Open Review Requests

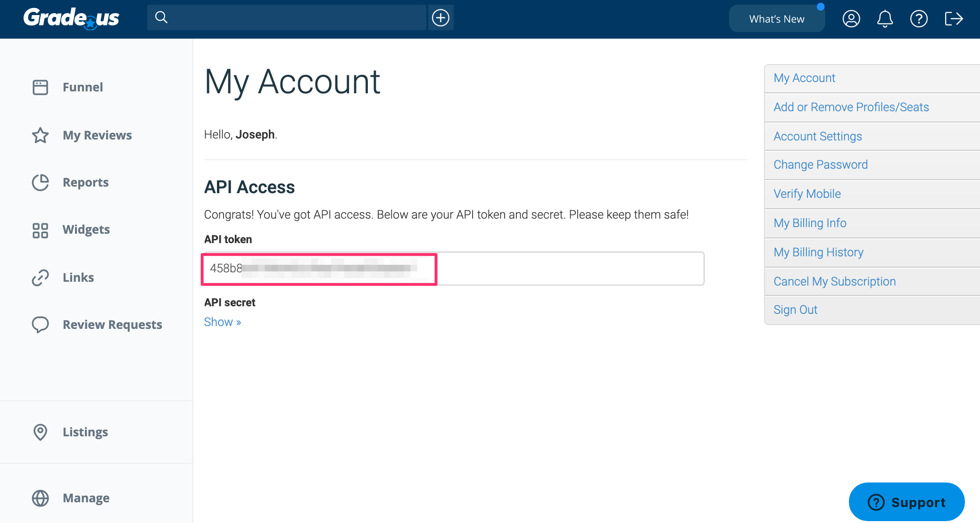(x=112, y=324)
